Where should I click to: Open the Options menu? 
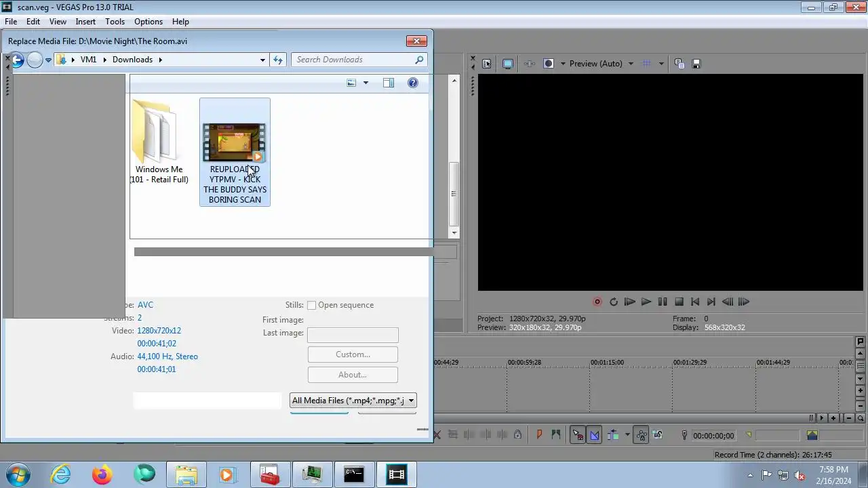(x=149, y=22)
